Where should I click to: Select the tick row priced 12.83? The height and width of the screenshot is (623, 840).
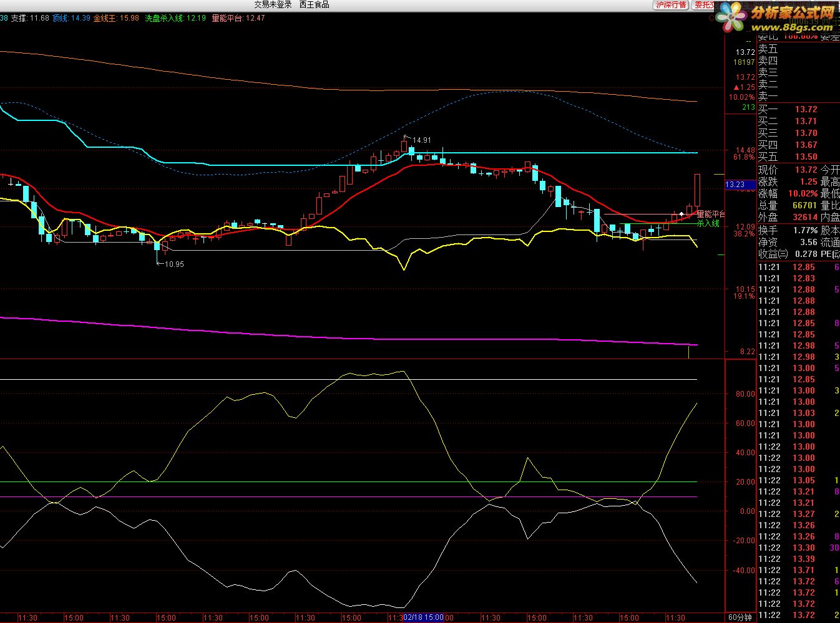point(798,278)
